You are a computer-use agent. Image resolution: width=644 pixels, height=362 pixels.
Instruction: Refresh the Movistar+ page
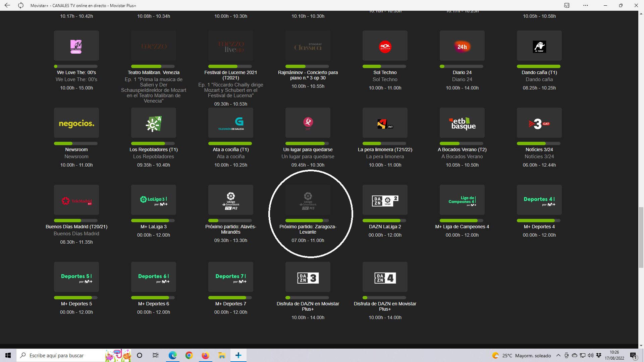click(x=21, y=5)
